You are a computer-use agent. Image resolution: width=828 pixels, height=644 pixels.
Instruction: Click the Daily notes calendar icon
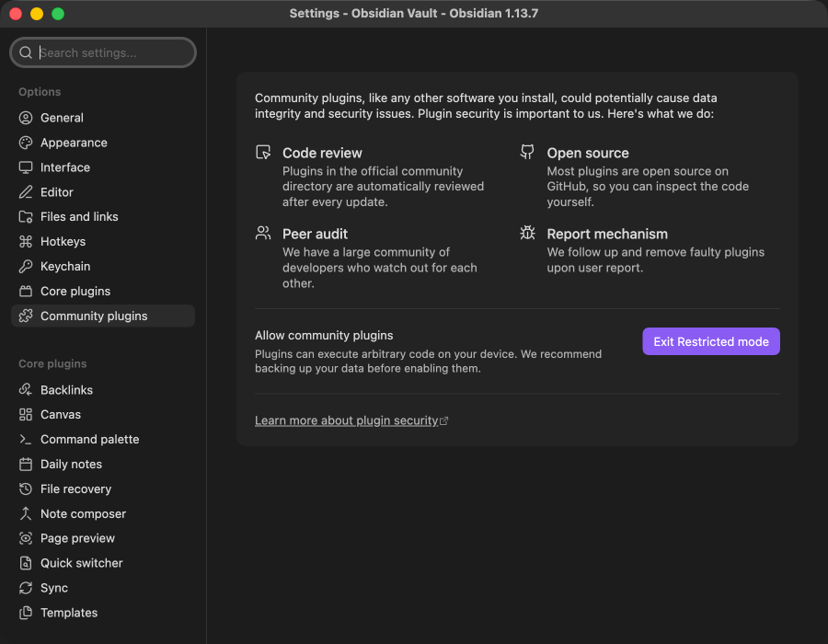26,464
